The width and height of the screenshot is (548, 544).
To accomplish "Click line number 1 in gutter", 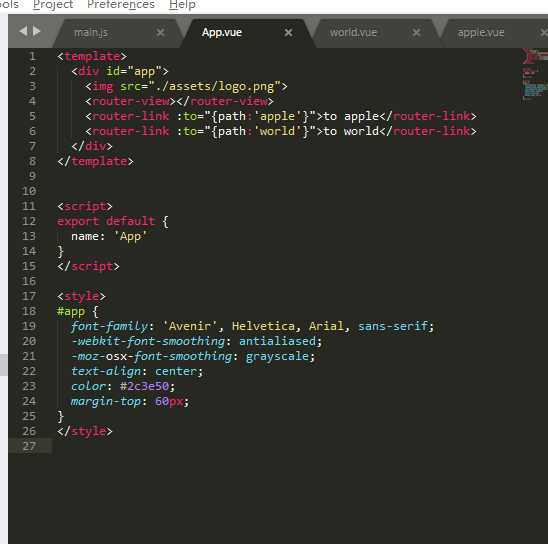I will (32, 56).
